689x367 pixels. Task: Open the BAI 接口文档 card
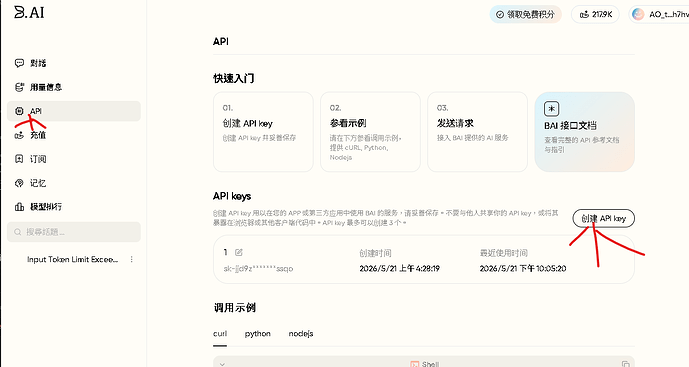[584, 132]
